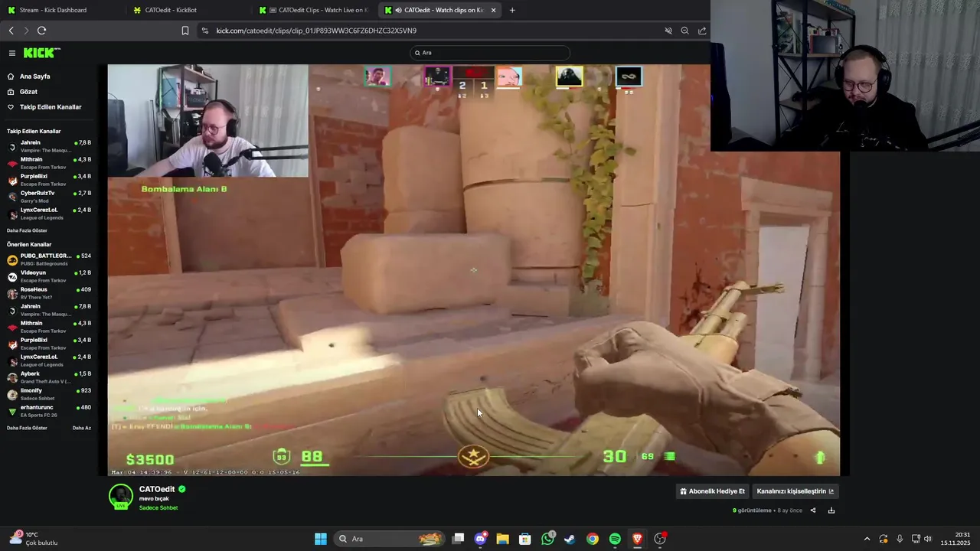
Task: Close the active Watch clips tab
Action: tap(493, 10)
